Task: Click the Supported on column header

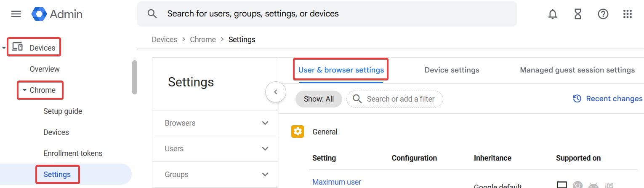Action: point(578,158)
